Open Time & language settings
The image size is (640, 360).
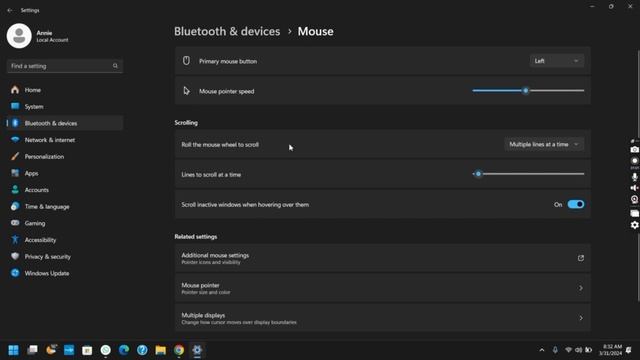[64, 207]
